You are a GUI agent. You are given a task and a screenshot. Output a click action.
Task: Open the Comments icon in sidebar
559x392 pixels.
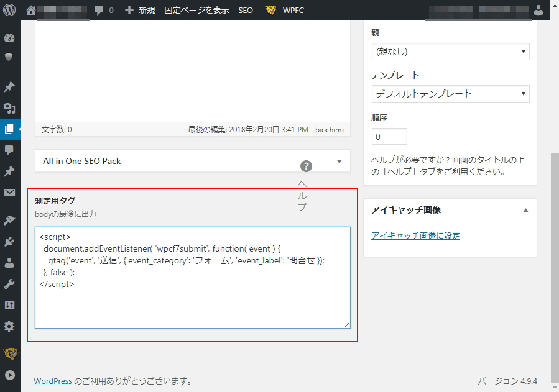coord(9,150)
